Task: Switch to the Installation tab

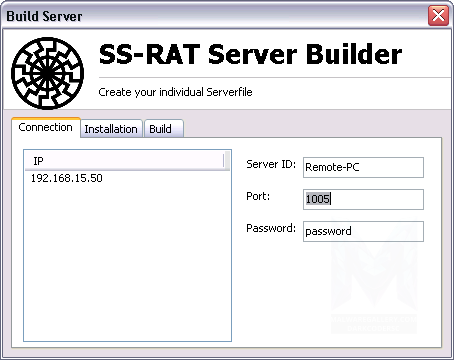Action: click(111, 129)
